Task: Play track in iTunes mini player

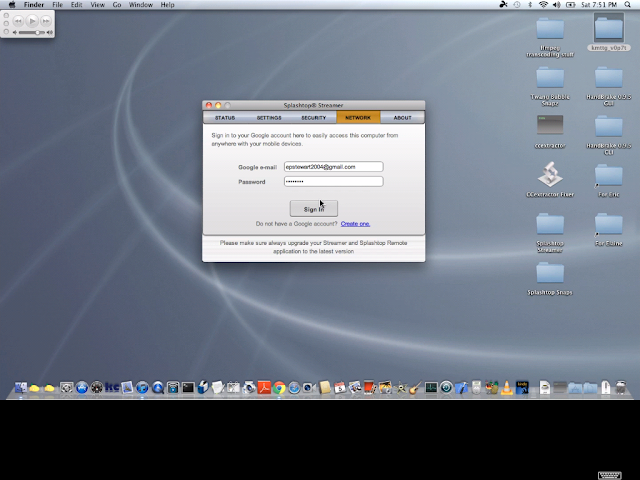Action: [x=32, y=20]
